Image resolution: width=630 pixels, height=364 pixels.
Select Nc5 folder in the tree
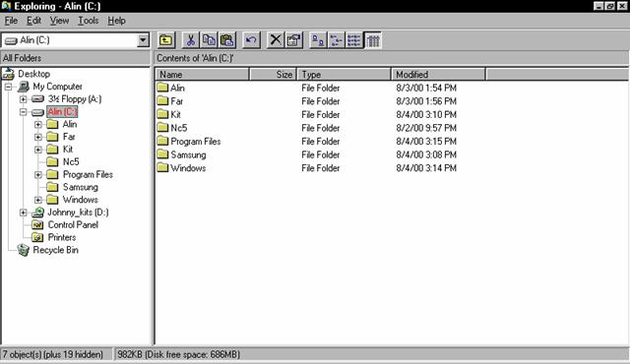coord(71,161)
